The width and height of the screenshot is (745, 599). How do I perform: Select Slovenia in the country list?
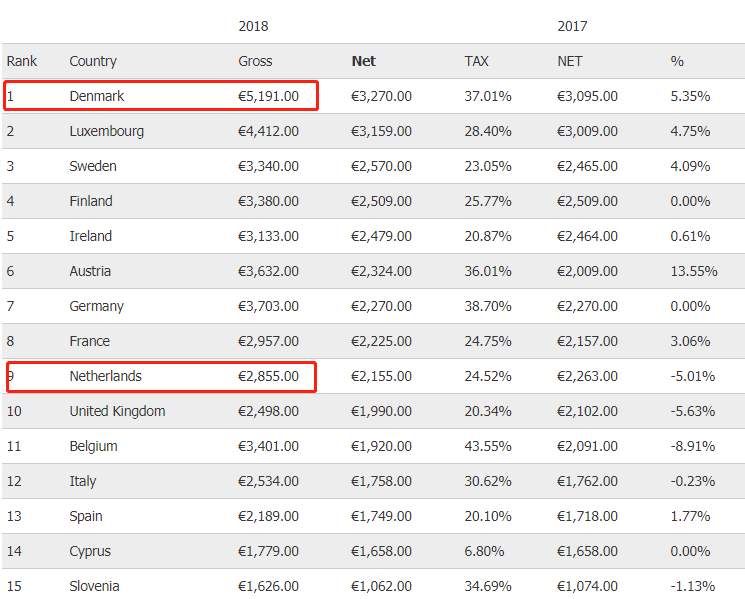pos(94,586)
